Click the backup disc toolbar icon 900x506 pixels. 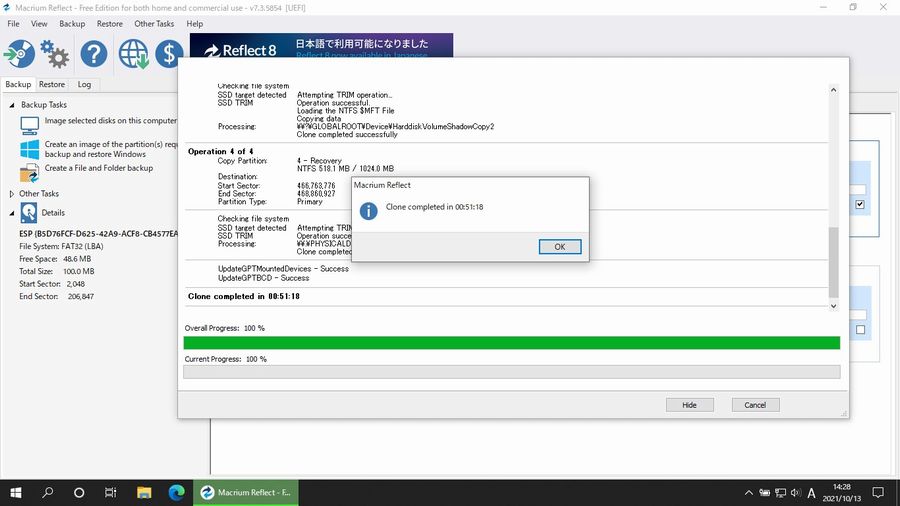pyautogui.click(x=19, y=54)
